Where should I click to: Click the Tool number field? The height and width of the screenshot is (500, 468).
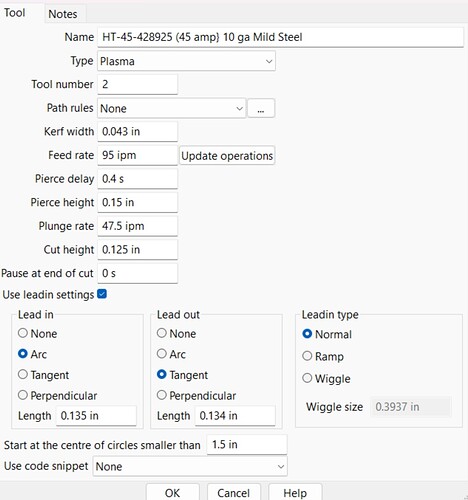pyautogui.click(x=137, y=84)
